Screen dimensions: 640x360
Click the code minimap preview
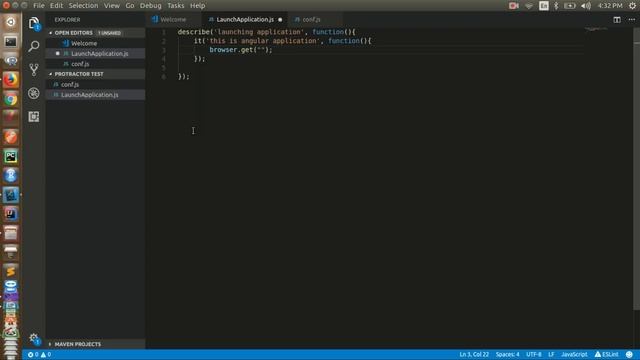596,29
